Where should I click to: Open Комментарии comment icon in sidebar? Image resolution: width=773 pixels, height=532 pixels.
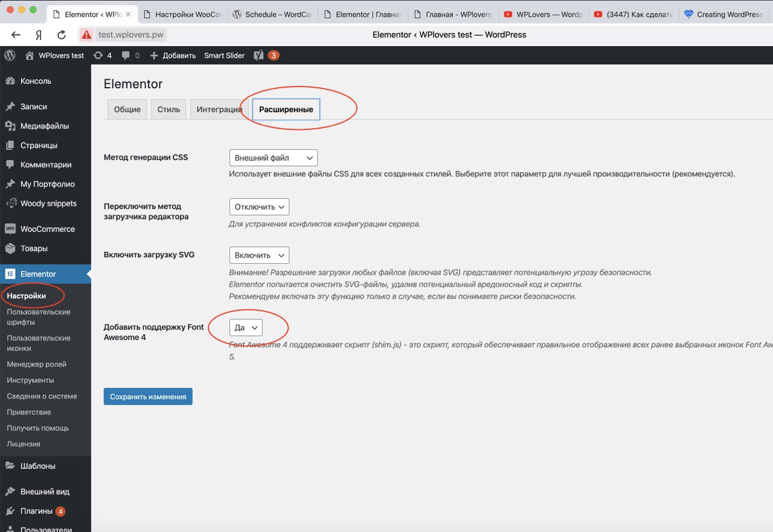point(10,164)
